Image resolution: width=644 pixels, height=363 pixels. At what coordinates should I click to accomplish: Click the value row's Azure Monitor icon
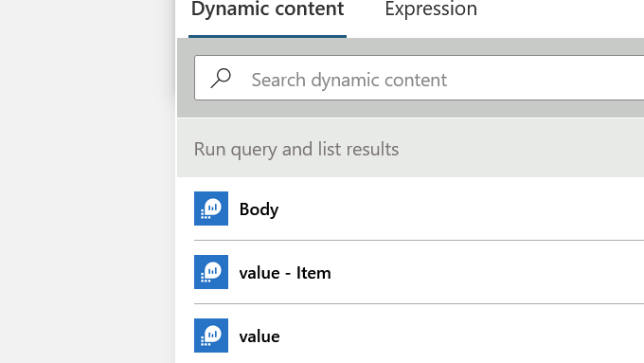pos(211,336)
